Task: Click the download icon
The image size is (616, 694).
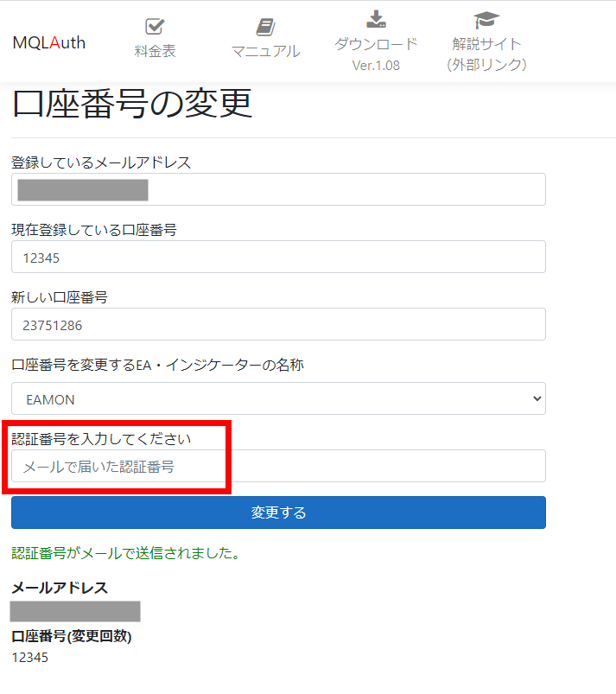Action: coord(376,19)
